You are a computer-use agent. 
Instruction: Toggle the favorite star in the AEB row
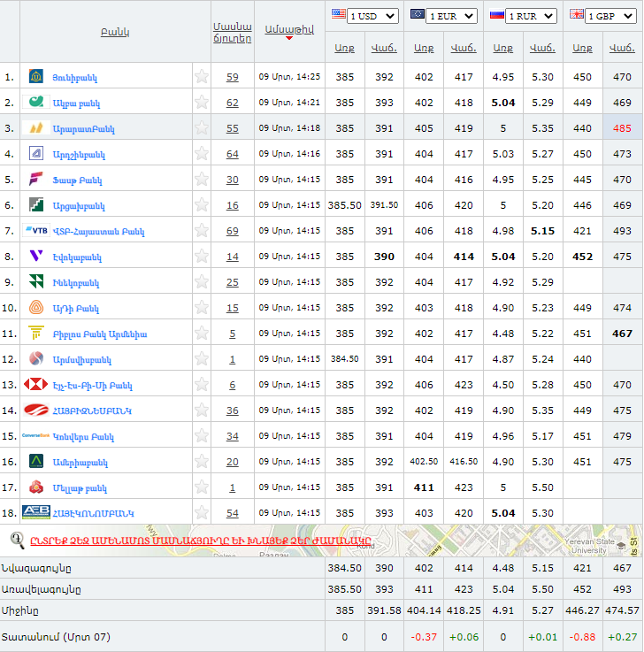click(202, 512)
